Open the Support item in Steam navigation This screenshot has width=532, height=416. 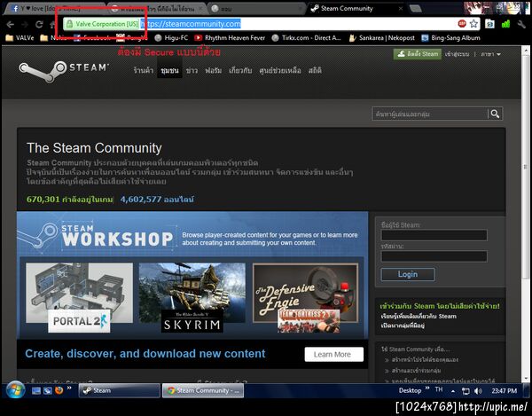[280, 71]
